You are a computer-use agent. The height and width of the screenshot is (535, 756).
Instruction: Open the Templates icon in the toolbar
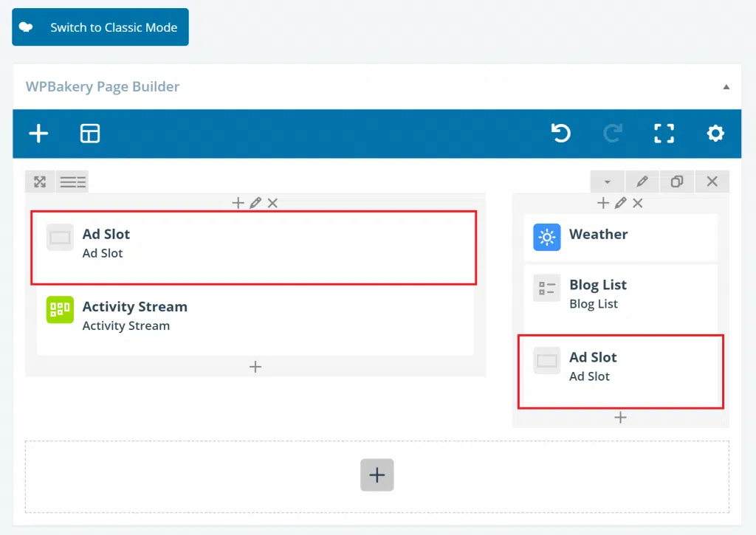(90, 134)
